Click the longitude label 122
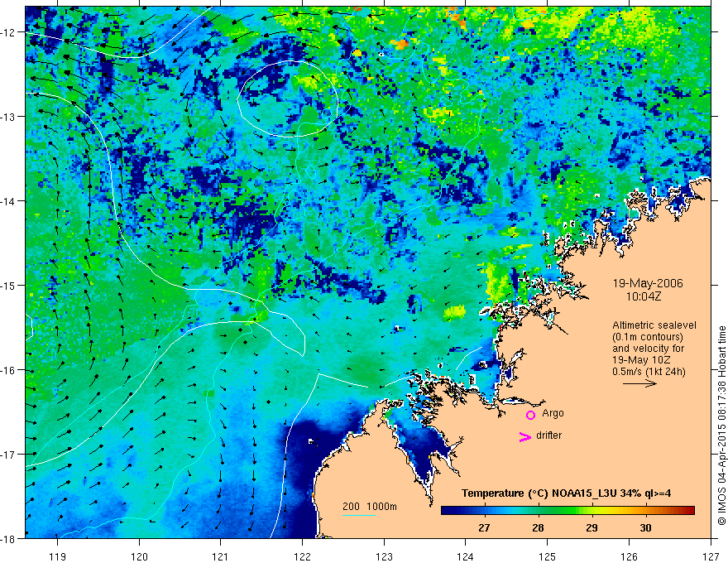728x563 pixels. tap(302, 556)
